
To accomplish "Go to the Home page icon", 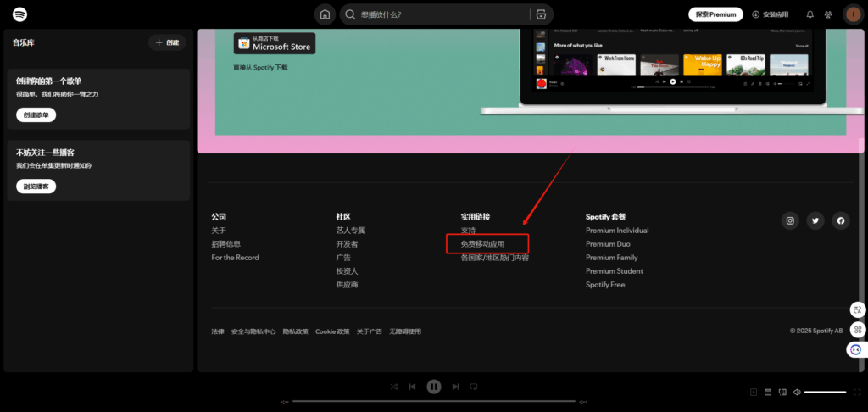I will coord(325,14).
